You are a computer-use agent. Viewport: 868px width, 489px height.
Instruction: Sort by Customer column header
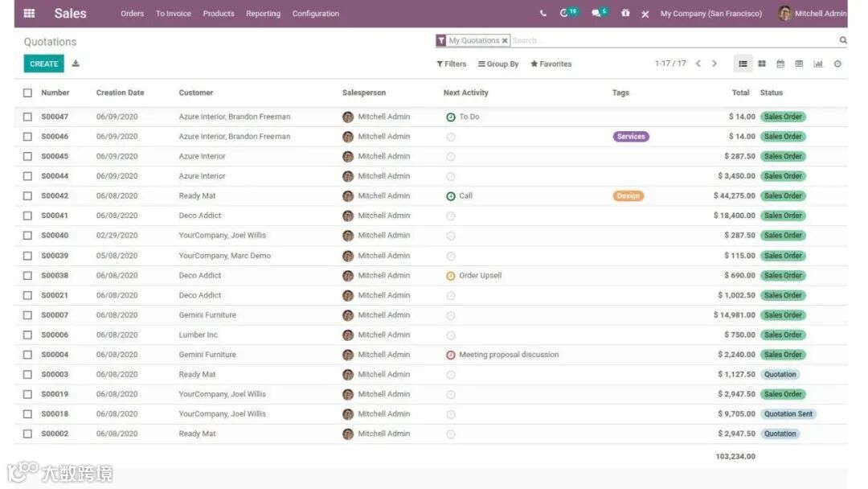196,92
